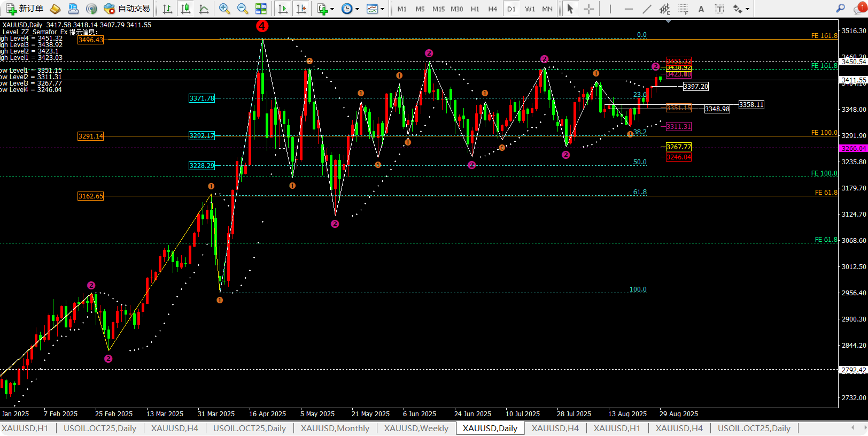
Task: Select the text label tool
Action: (x=719, y=9)
